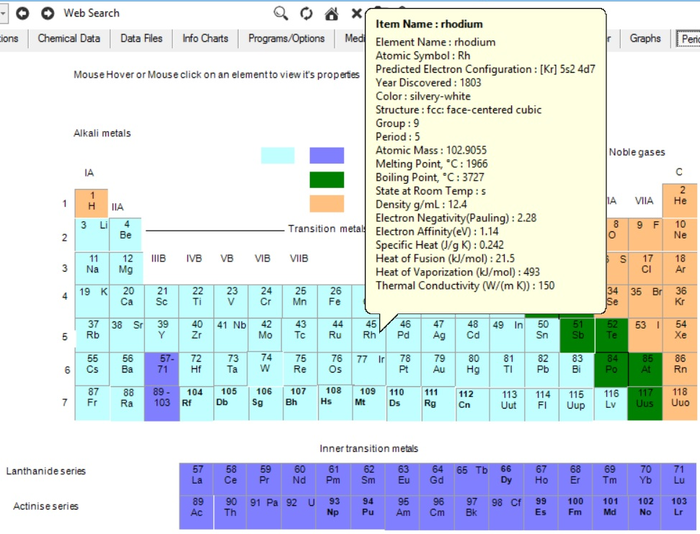
Task: Click the light cyan legend swatch
Action: click(277, 155)
